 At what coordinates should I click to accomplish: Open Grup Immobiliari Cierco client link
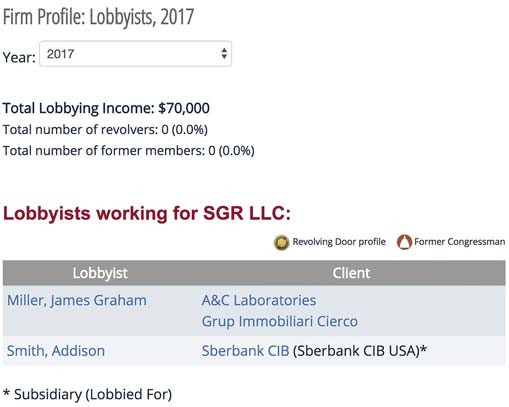280,322
